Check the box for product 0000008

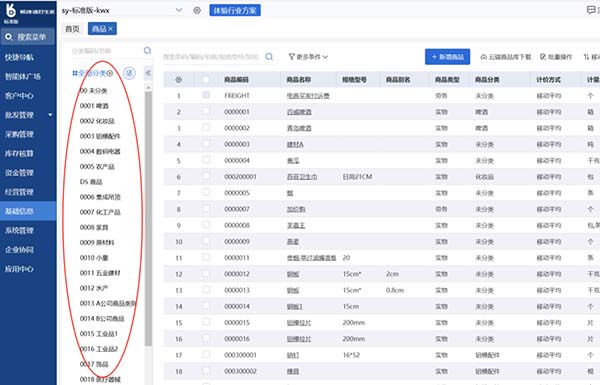coord(206,225)
